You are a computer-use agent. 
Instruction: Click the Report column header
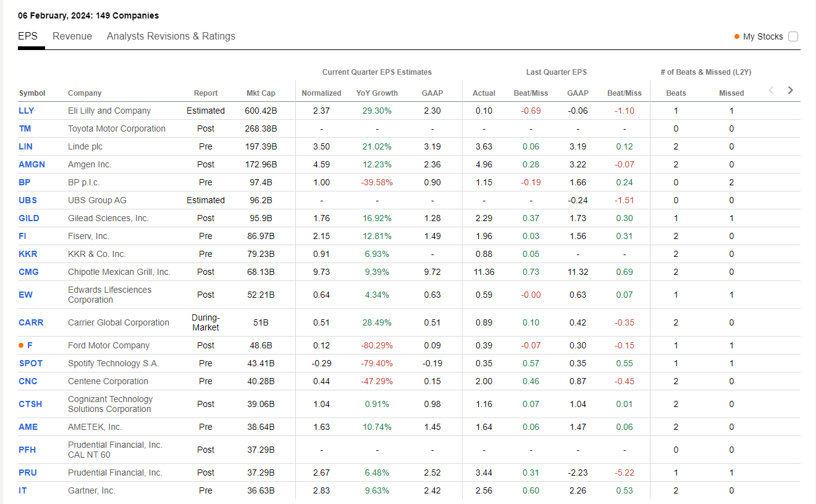coord(206,93)
